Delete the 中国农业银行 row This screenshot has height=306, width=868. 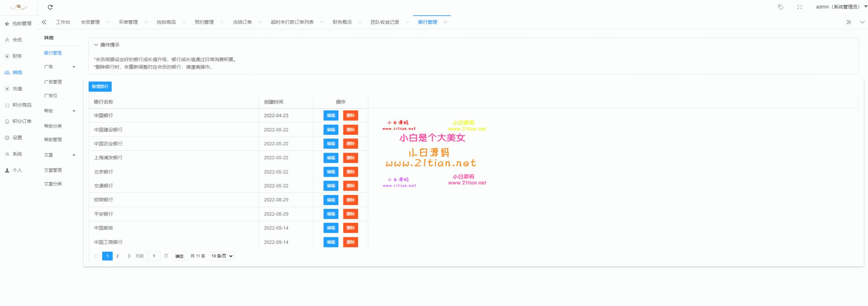pyautogui.click(x=351, y=144)
